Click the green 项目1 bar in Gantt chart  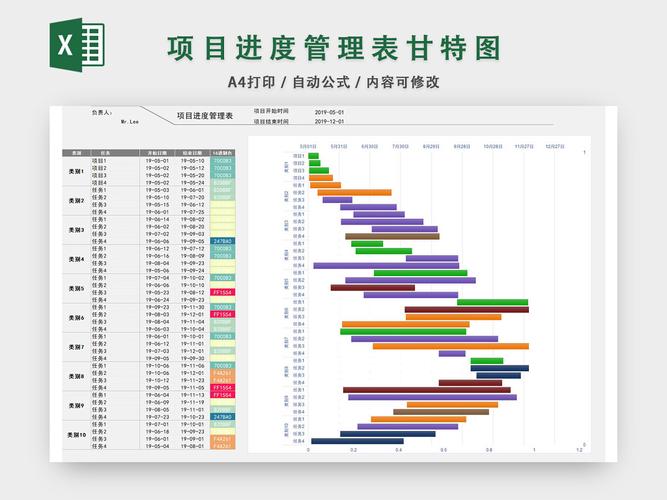(x=314, y=156)
